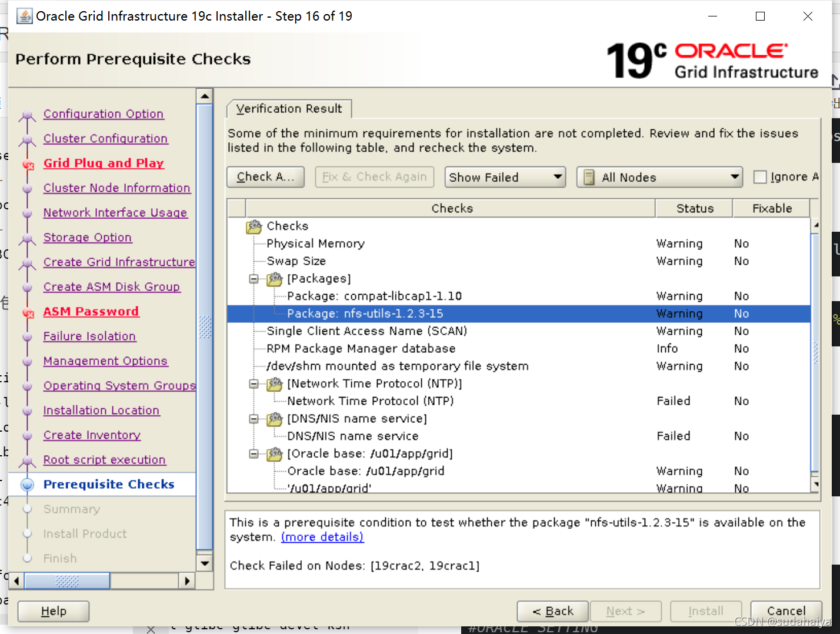Click step marker beside Configuration Option
Image resolution: width=840 pixels, height=634 pixels.
tap(27, 115)
